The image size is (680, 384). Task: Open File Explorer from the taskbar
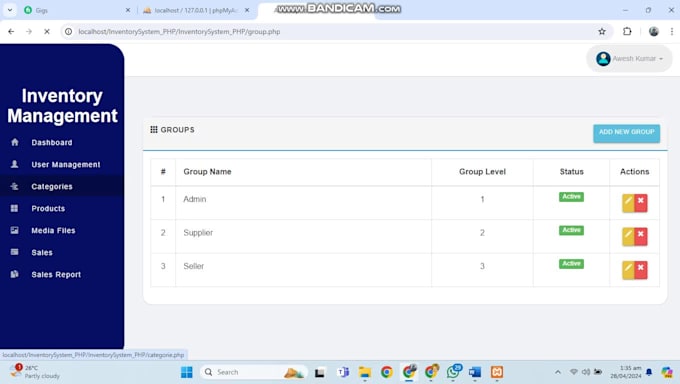365,372
